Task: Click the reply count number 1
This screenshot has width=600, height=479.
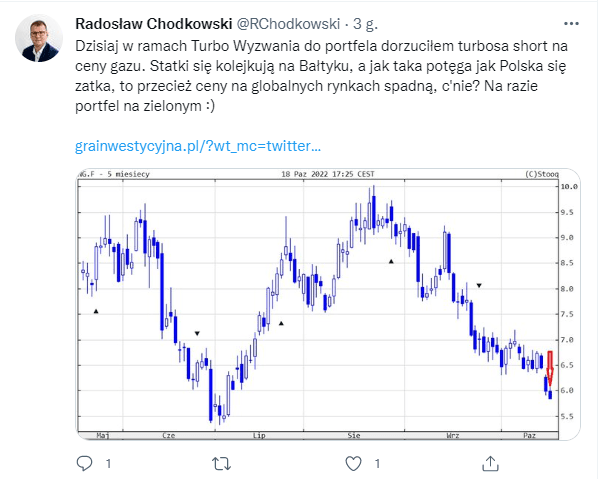Action: coord(108,464)
